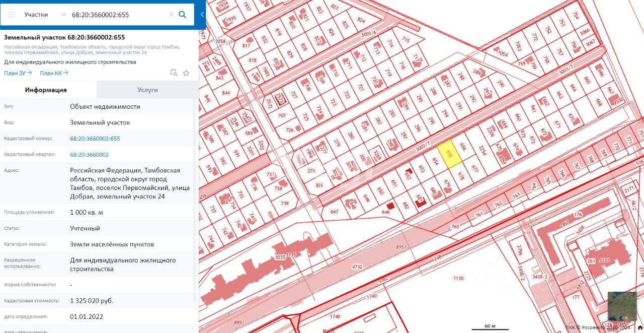The width and height of the screenshot is (644, 333).
Task: Collapse the side panel with the arrow
Action: pos(202,15)
